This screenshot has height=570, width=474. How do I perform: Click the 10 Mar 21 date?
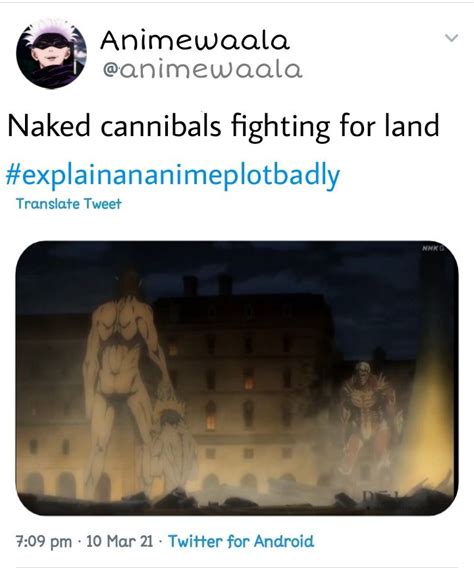(x=120, y=541)
